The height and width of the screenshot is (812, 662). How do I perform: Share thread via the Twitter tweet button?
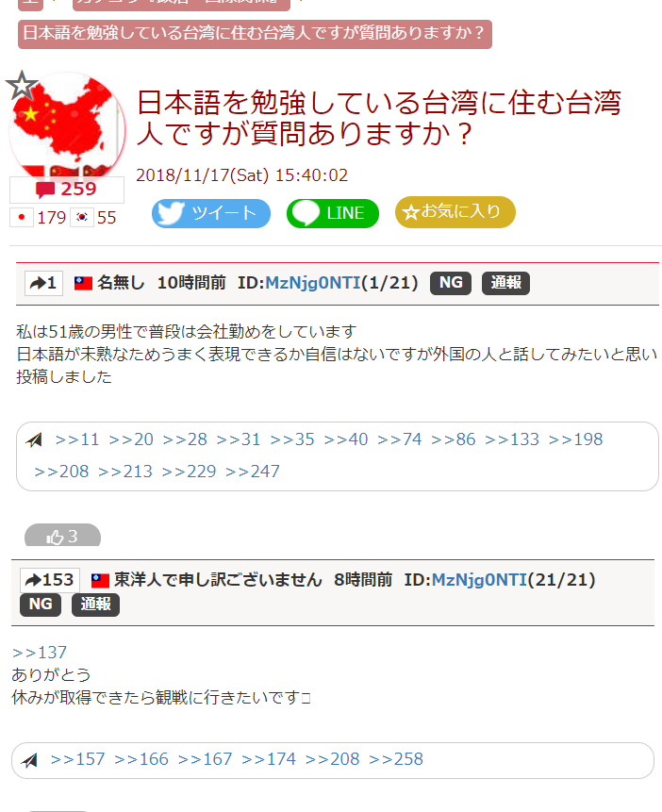[x=211, y=213]
